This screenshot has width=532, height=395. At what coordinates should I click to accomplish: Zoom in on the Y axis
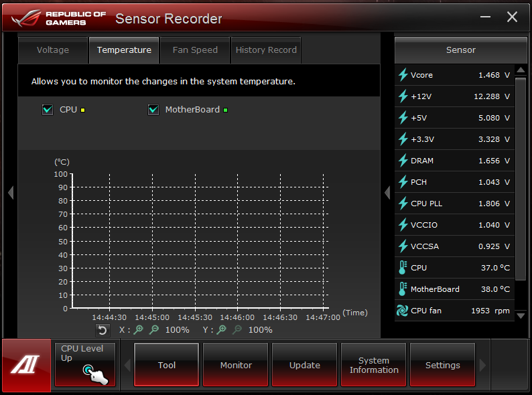tap(222, 329)
